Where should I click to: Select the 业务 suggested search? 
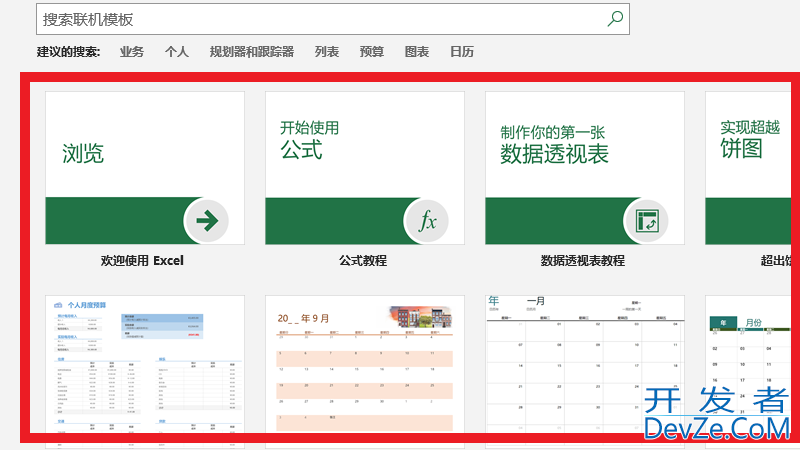click(x=132, y=52)
